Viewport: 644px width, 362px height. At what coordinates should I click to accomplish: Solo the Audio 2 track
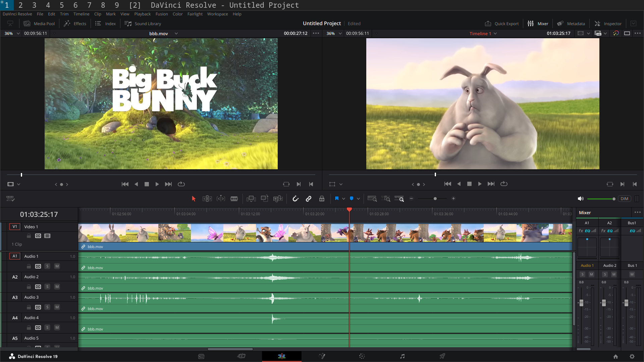click(x=47, y=287)
